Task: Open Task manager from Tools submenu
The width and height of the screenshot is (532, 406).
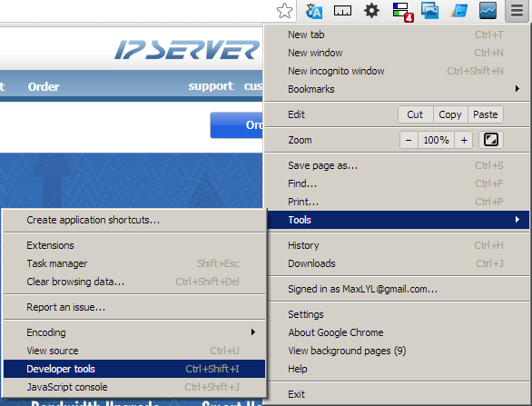Action: click(134, 263)
